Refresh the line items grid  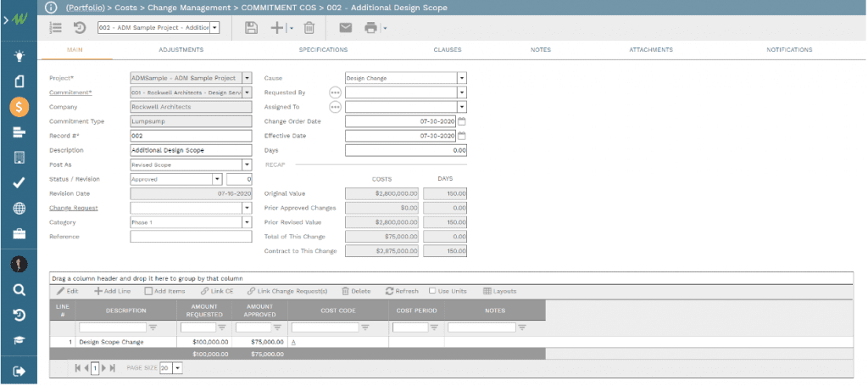(402, 291)
